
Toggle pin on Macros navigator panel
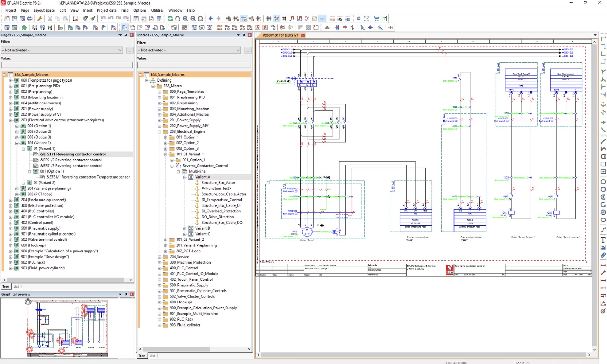(244, 35)
